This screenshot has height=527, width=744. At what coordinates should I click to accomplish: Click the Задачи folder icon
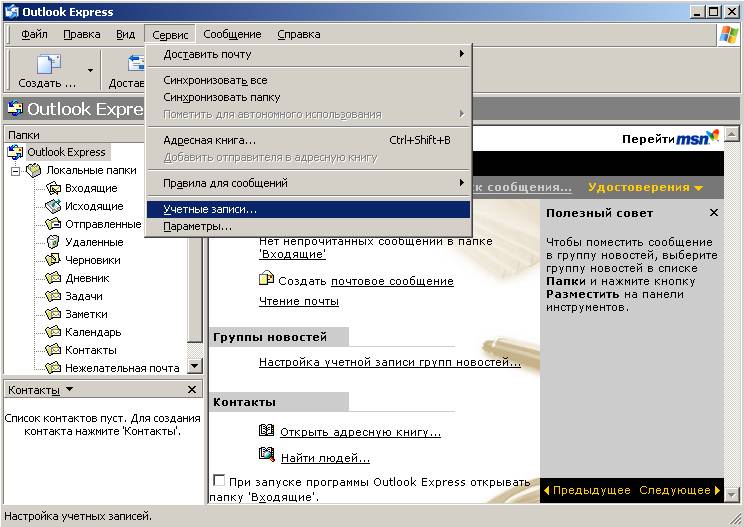53,296
